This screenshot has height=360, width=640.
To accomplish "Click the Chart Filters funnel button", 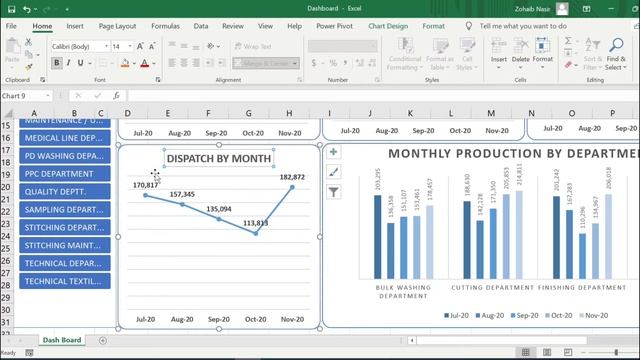I will point(333,192).
